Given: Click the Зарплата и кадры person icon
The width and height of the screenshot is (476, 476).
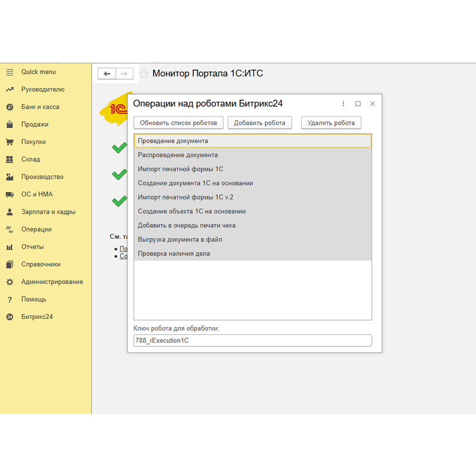Looking at the screenshot, I should (x=10, y=212).
